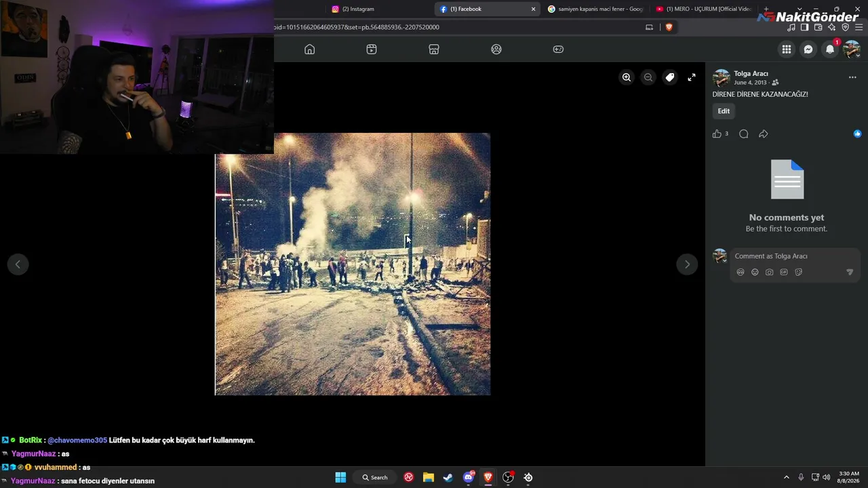The width and height of the screenshot is (868, 488).
Task: Zoom in on the photo
Action: [x=627, y=77]
